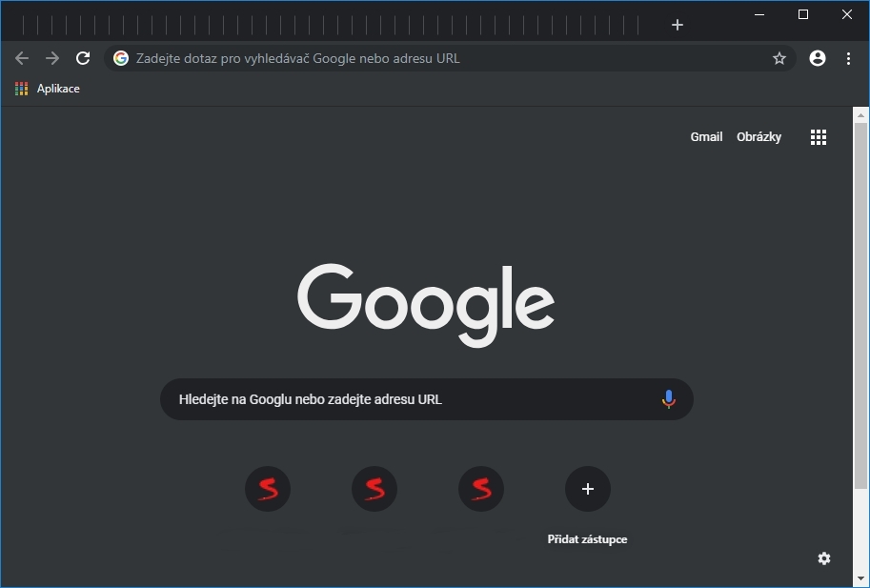
Task: Open the profile avatar menu
Action: (818, 58)
